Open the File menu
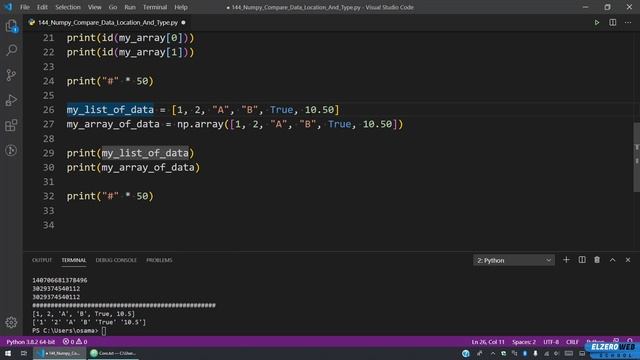Image resolution: width=640 pixels, height=360 pixels. coord(25,7)
